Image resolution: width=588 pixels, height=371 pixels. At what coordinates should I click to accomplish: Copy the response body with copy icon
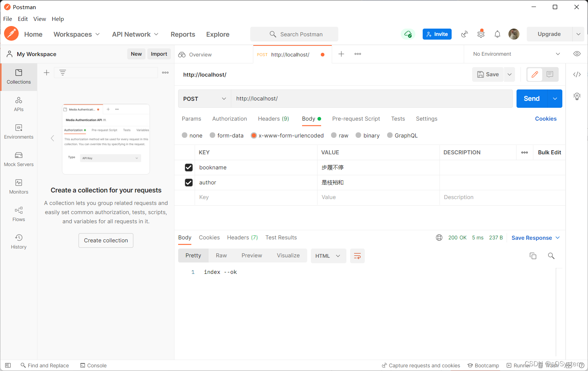(533, 256)
